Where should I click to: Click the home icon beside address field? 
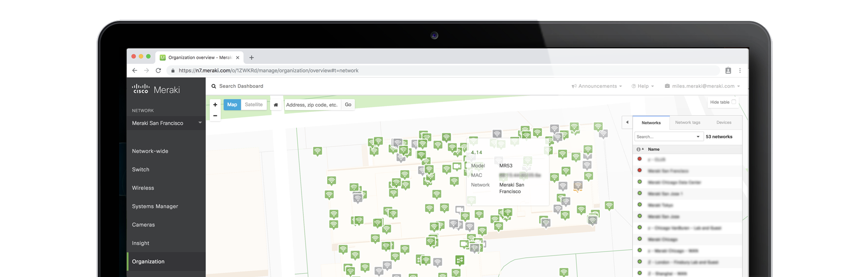(276, 105)
